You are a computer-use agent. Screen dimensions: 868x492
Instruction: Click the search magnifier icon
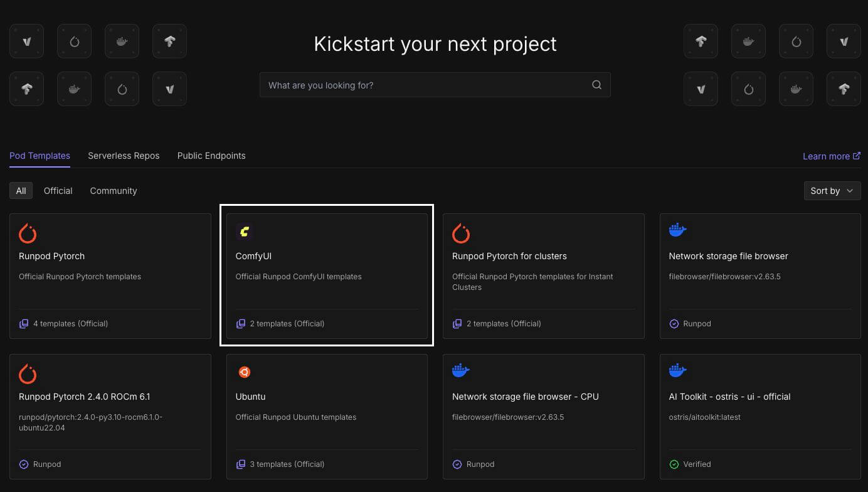(x=596, y=85)
